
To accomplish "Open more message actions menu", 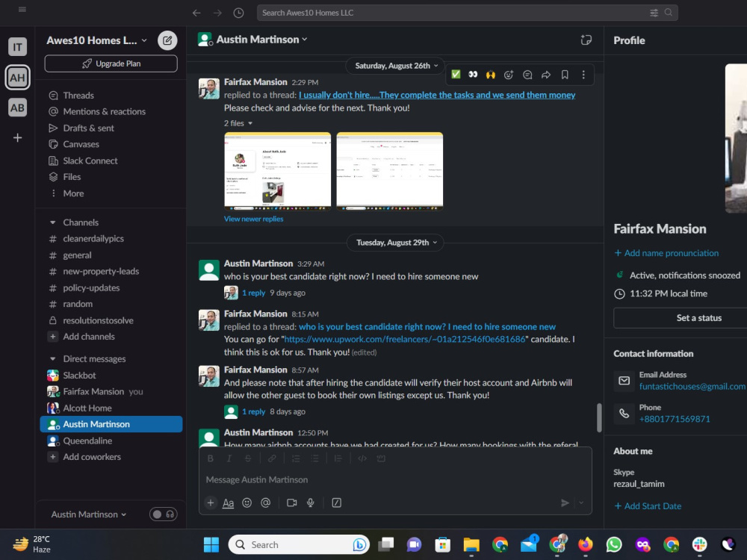I will [583, 74].
